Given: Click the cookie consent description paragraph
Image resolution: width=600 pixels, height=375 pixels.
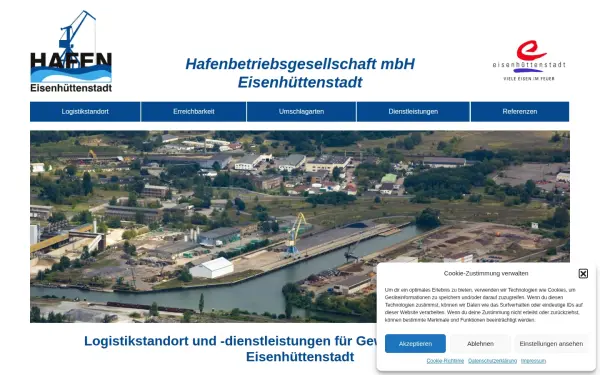Looking at the screenshot, I should [484, 305].
